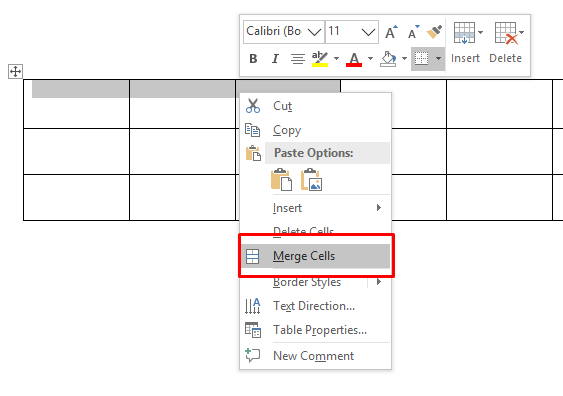Toggle the Borders button in mini toolbar

click(x=422, y=59)
